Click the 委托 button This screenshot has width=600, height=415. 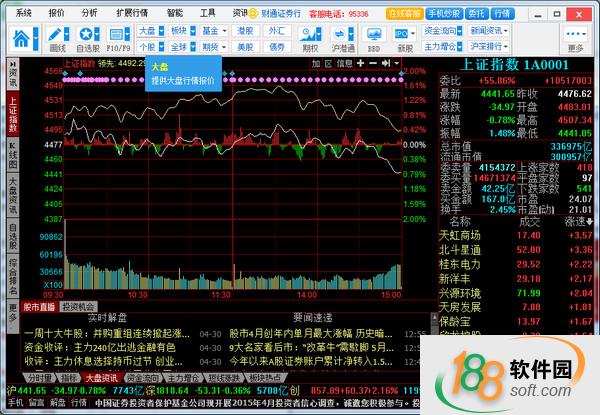(x=476, y=14)
